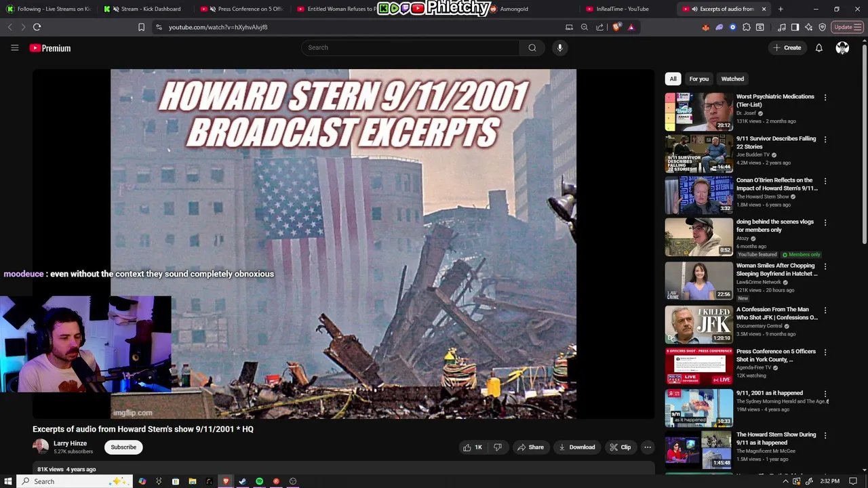The image size is (868, 488).
Task: Open the browser Extensions puzzle icon
Action: 747,27
